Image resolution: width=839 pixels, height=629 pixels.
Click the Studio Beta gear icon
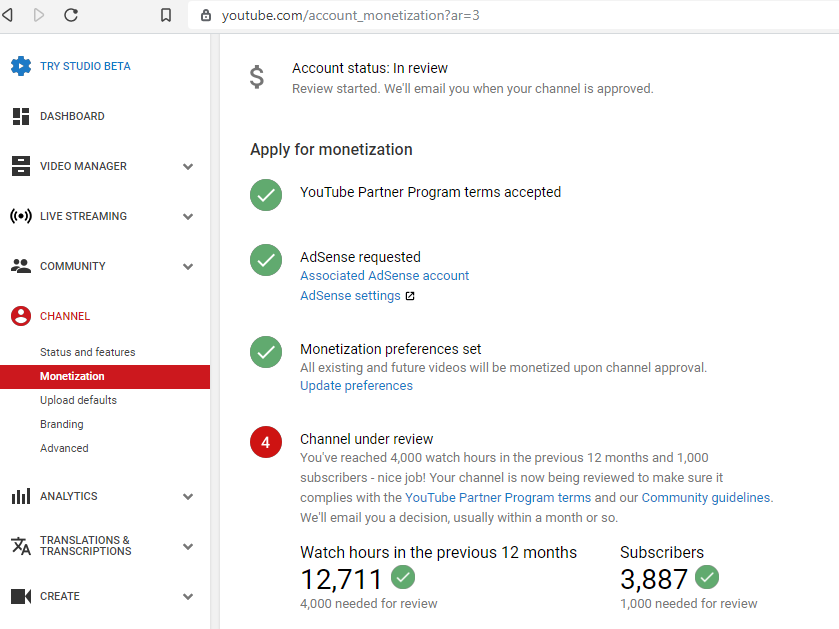pos(21,66)
